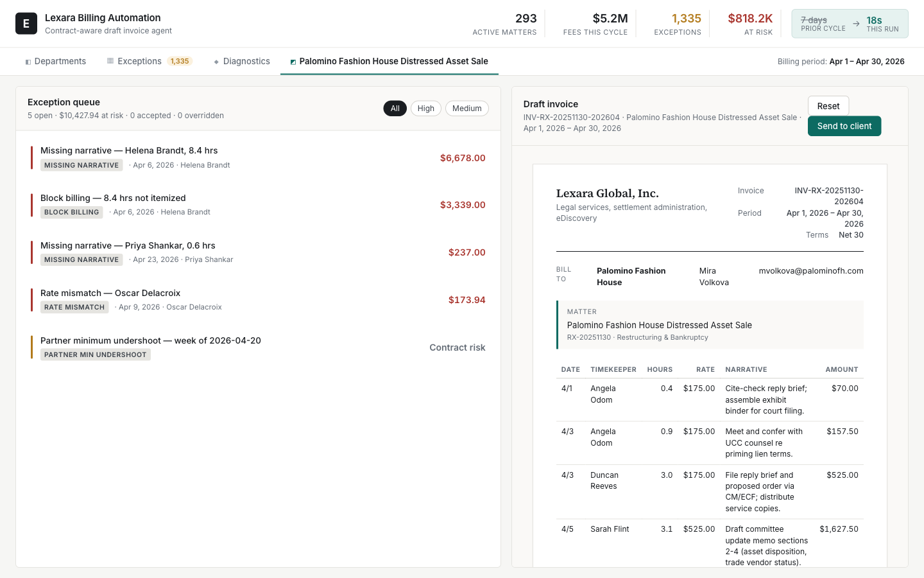
Task: Select Rate mismatch Oscar Delacroix exception
Action: 258,300
